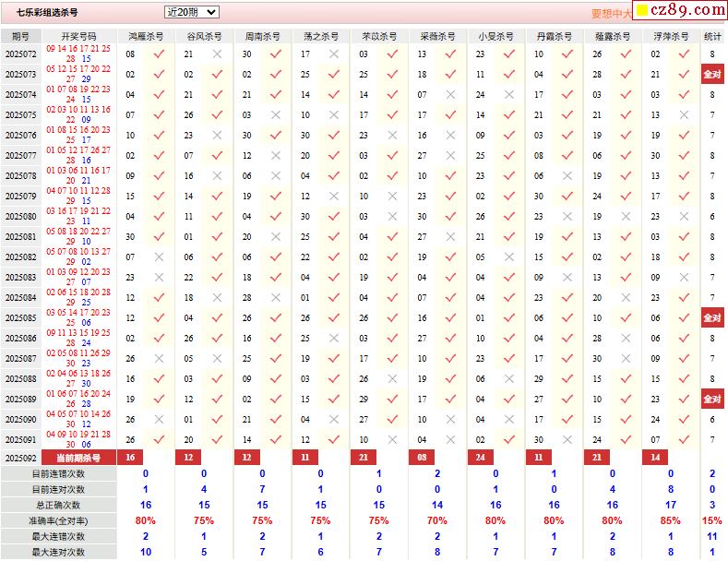This screenshot has height=561, width=728.
Task: Click the 七乐彩组选杀号 page title
Action: (x=47, y=13)
